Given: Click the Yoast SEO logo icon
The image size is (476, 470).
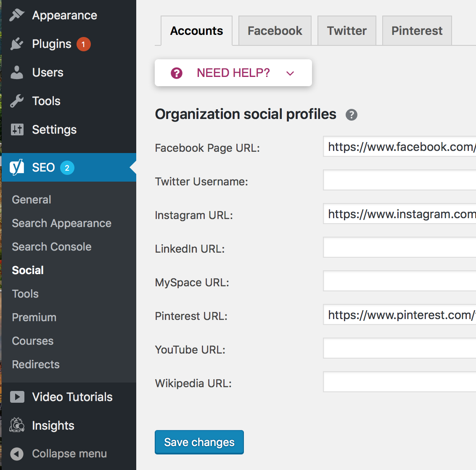Looking at the screenshot, I should tap(17, 167).
